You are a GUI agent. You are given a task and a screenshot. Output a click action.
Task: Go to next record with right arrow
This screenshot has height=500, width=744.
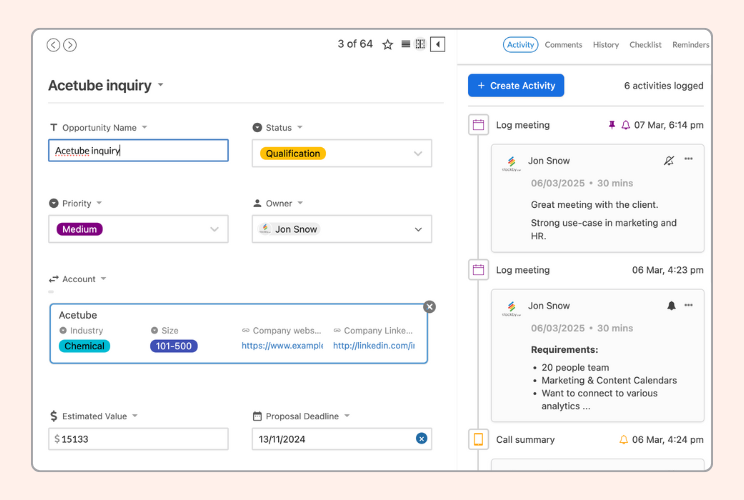click(x=70, y=45)
